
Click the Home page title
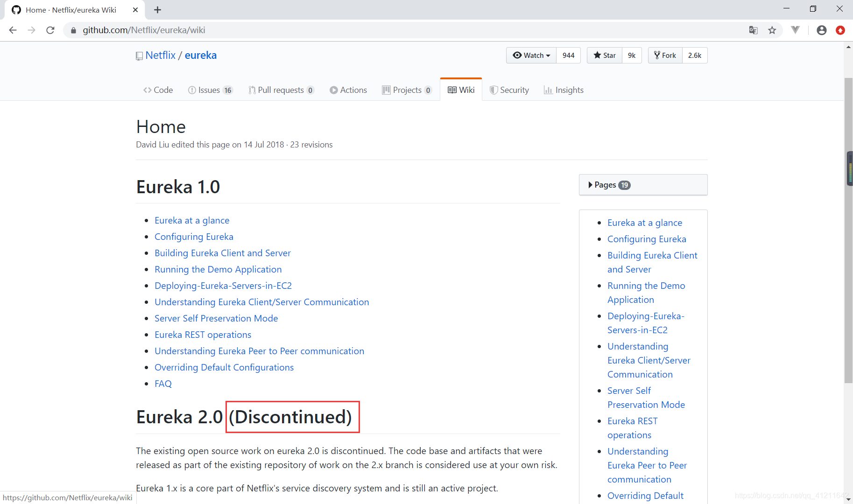point(161,127)
